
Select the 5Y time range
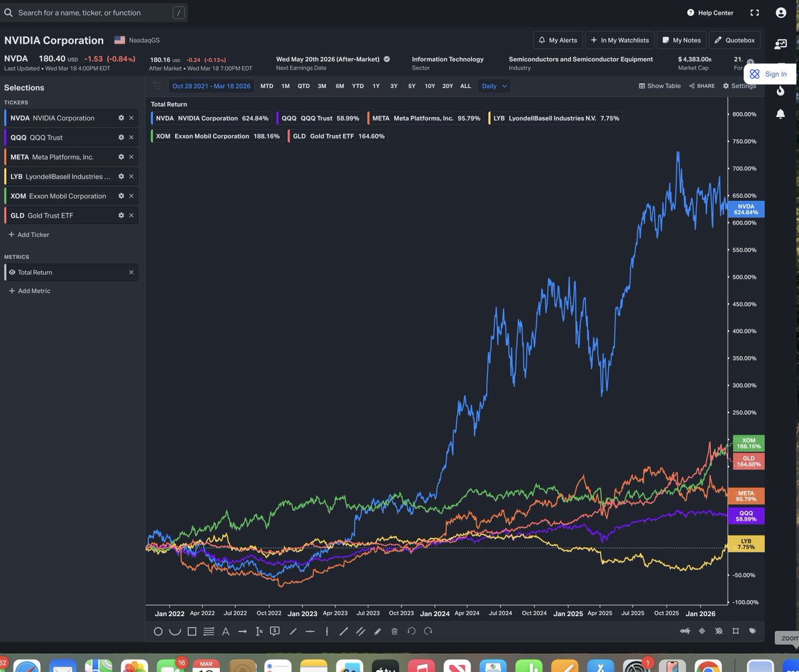click(411, 86)
